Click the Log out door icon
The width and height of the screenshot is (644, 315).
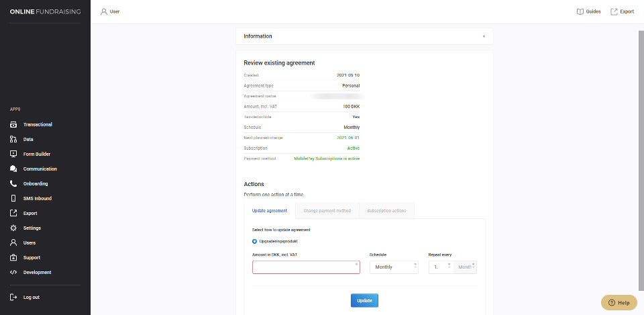click(x=13, y=298)
